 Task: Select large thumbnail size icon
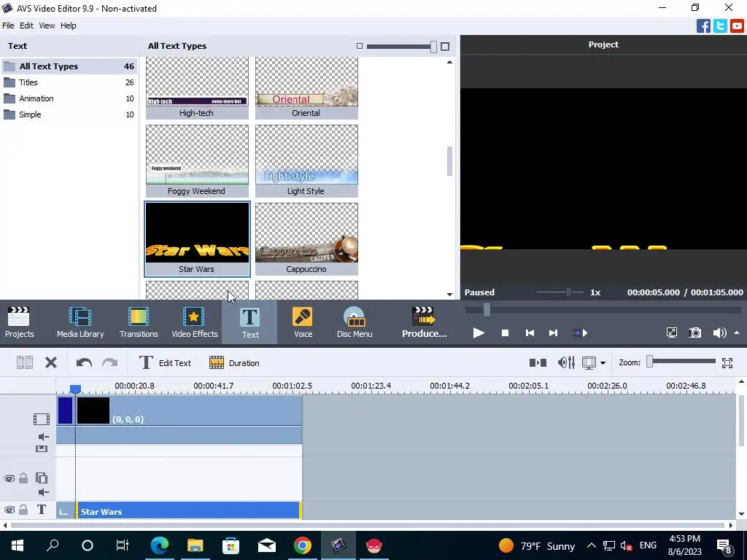(445, 46)
